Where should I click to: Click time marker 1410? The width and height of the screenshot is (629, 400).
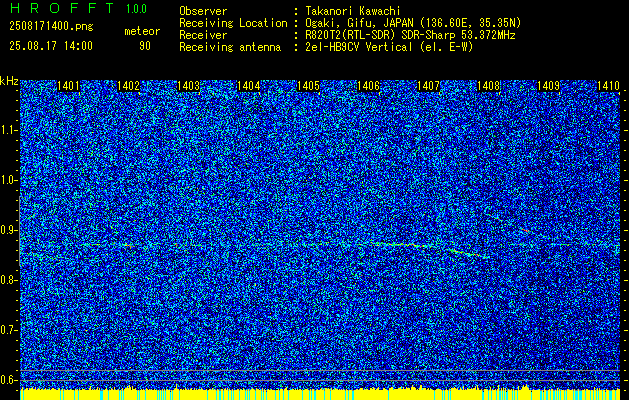[608, 85]
